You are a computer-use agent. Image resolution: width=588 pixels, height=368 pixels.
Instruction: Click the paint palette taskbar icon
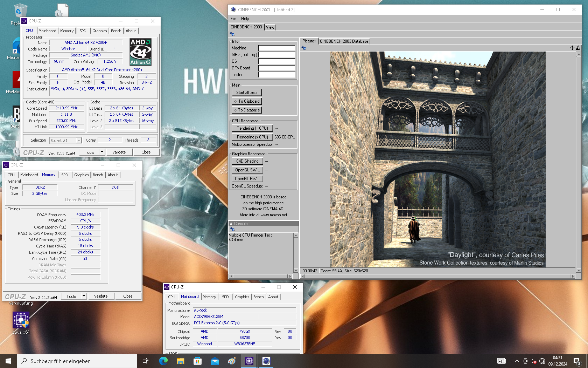pyautogui.click(x=232, y=361)
